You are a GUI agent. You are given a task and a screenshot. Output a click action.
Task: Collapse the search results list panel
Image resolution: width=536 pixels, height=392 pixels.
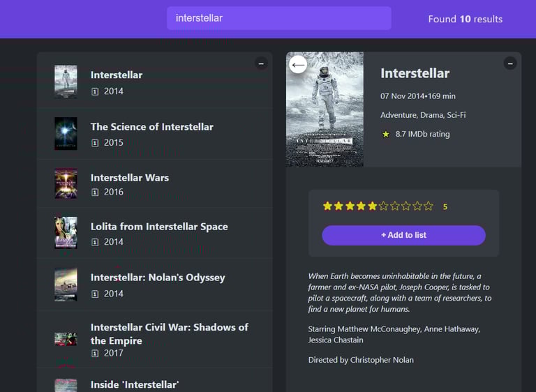(x=261, y=63)
